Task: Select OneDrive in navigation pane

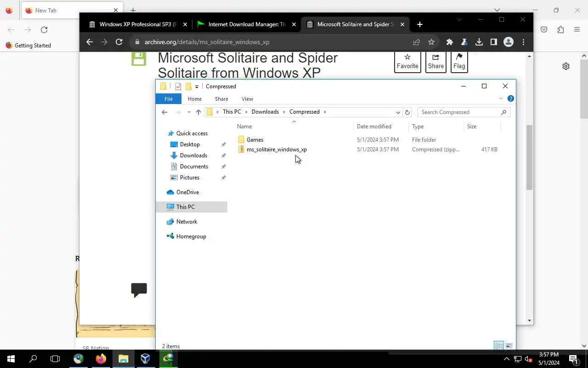Action: point(187,192)
